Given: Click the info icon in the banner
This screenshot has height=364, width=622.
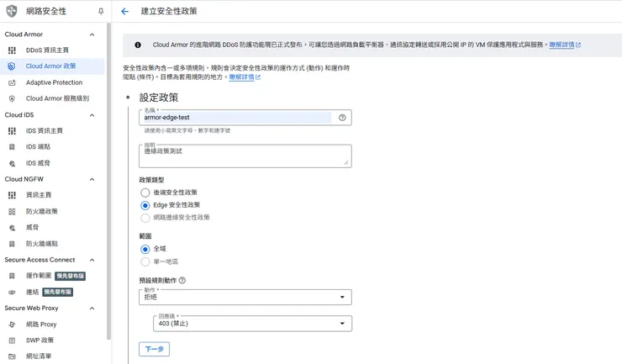Looking at the screenshot, I should tap(138, 45).
